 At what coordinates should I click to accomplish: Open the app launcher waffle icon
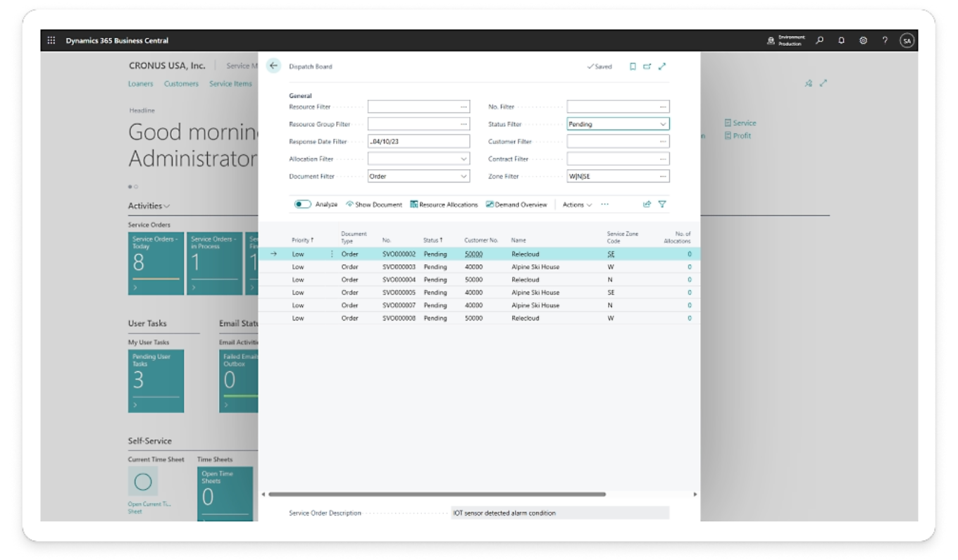[x=51, y=41]
